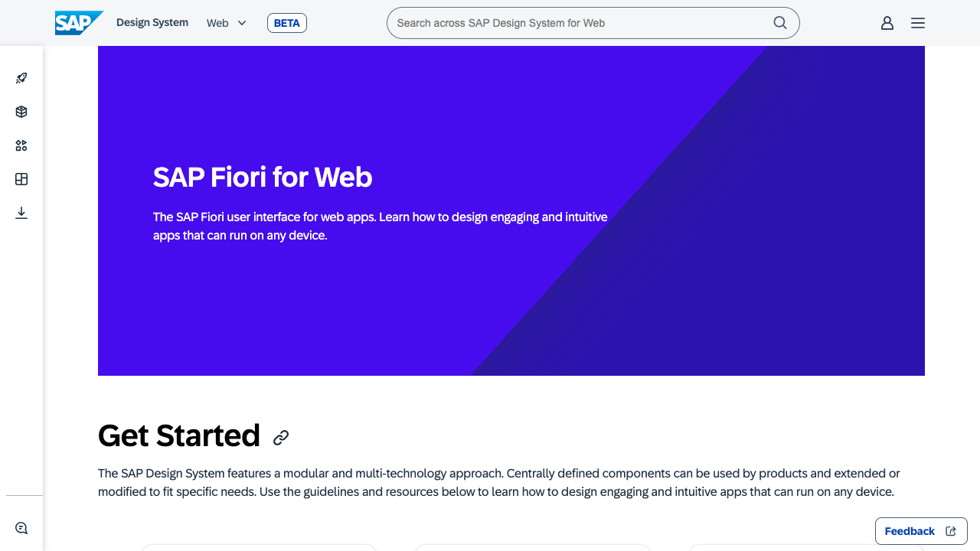Click the SAP logo
Screen dimensions: 980x551
click(x=79, y=23)
